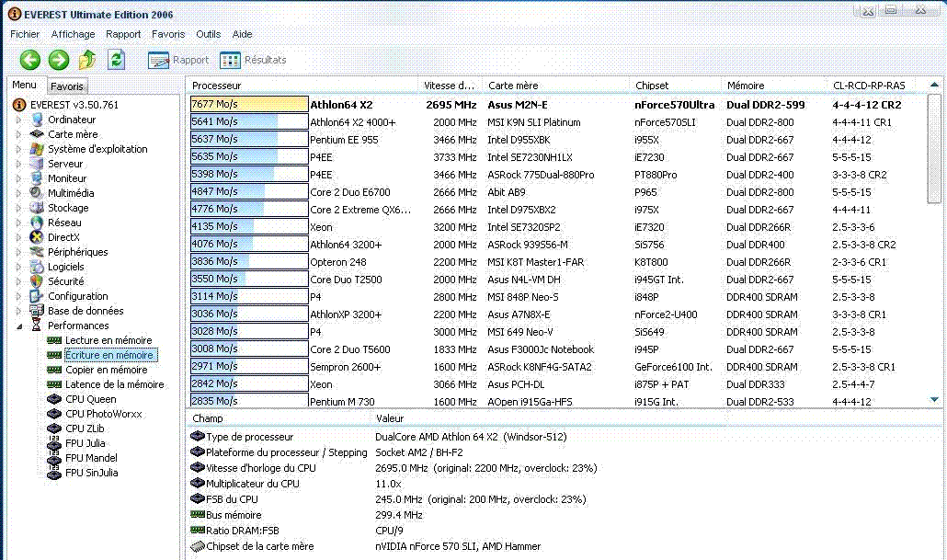Viewport: 947px width, 560px height.
Task: Expand the Système d'exploitation node
Action: pos(18,149)
